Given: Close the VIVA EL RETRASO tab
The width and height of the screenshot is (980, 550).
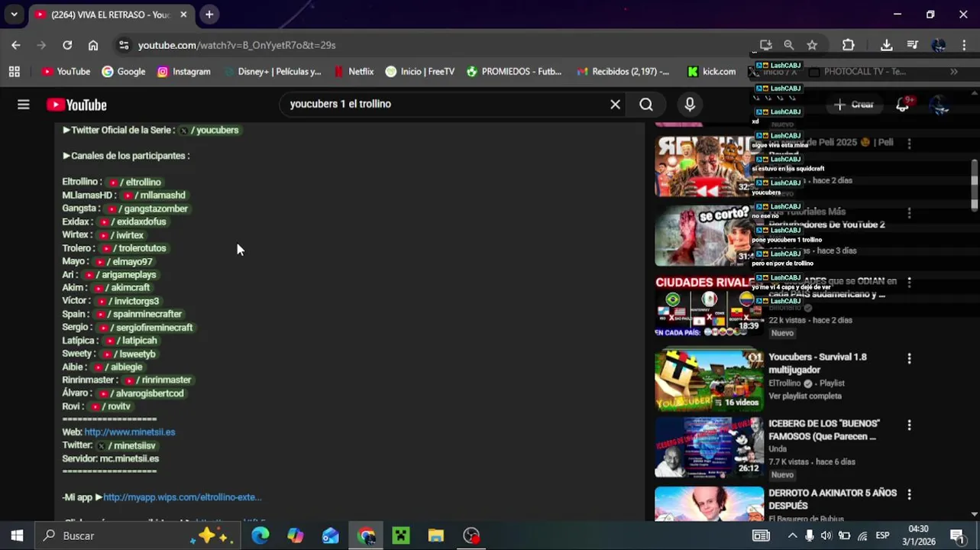Looking at the screenshot, I should [x=183, y=15].
